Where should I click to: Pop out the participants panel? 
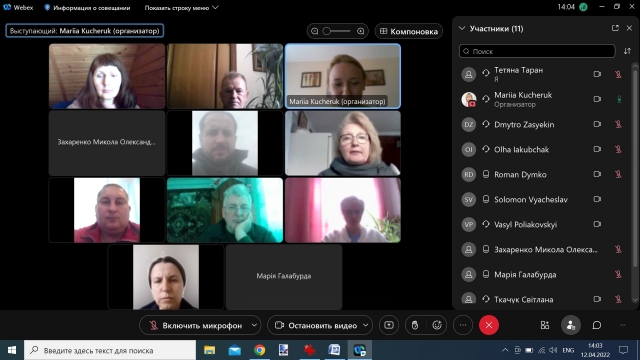[x=615, y=28]
